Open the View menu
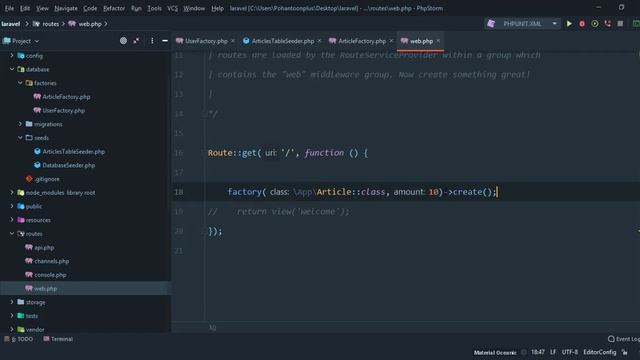The height and width of the screenshot is (360, 640). [x=42, y=8]
